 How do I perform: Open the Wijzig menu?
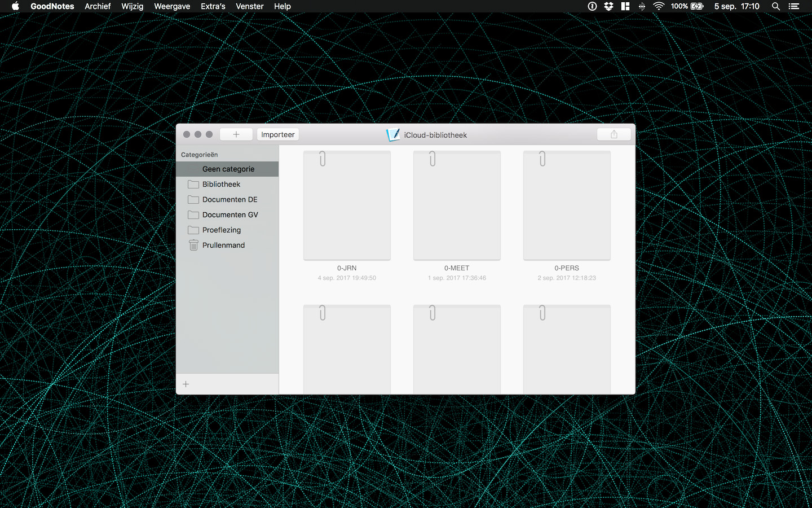(x=133, y=6)
